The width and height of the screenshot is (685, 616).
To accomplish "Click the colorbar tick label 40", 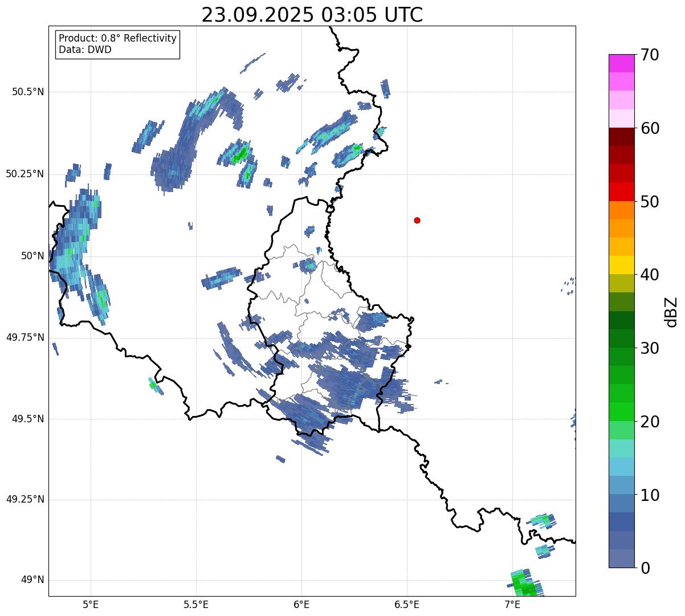I will (x=650, y=275).
